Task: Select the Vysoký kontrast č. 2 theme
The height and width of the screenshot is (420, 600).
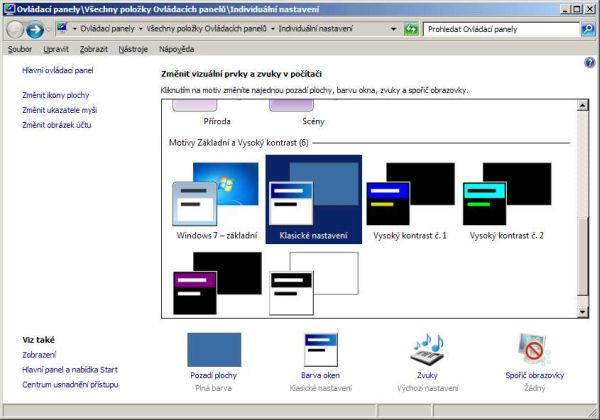Action: click(507, 200)
